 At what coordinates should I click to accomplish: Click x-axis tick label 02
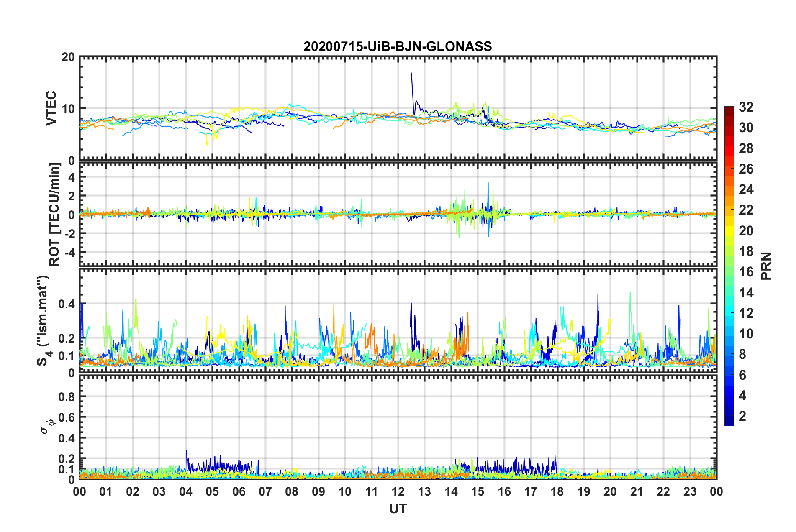[x=133, y=491]
